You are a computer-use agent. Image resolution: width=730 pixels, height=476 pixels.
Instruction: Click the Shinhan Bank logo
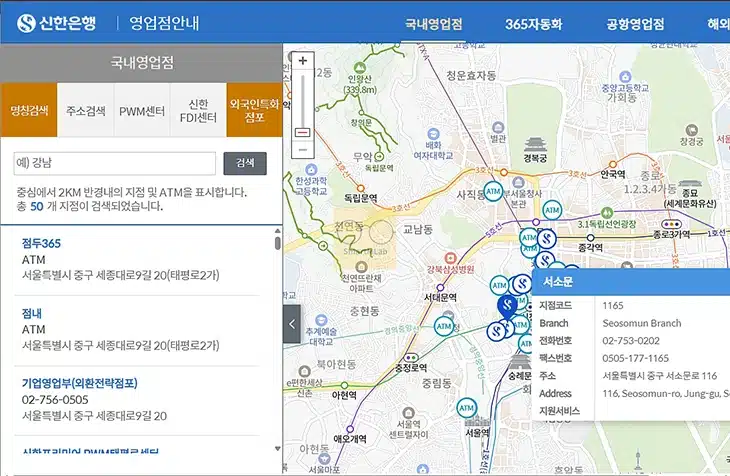[56, 23]
